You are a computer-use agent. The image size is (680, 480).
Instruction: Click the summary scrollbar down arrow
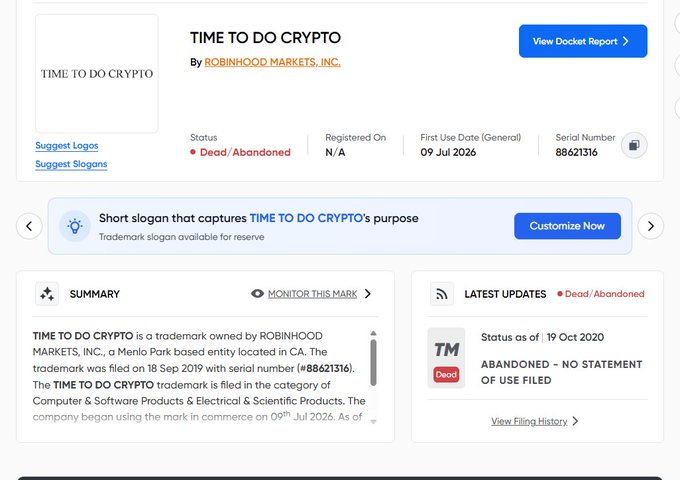(373, 421)
